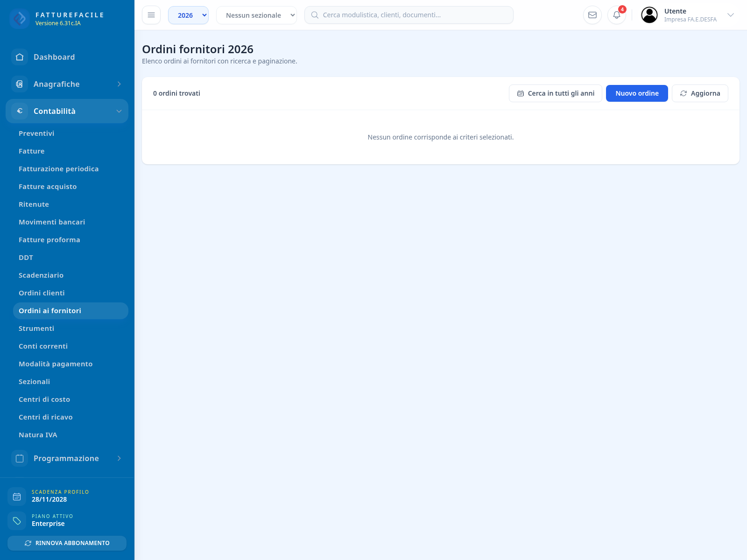The height and width of the screenshot is (560, 747).
Task: Click the Versione 6.31c.IA text
Action: click(58, 23)
